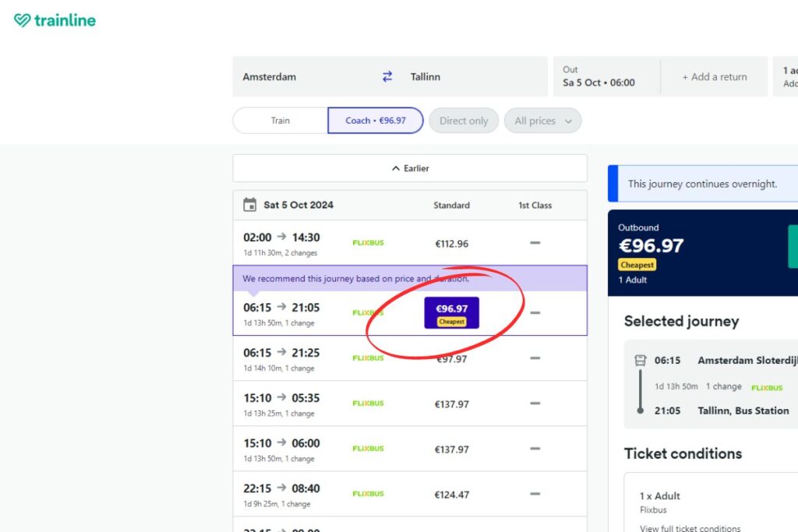Click Flixbus logo in Selected journey card

[767, 387]
